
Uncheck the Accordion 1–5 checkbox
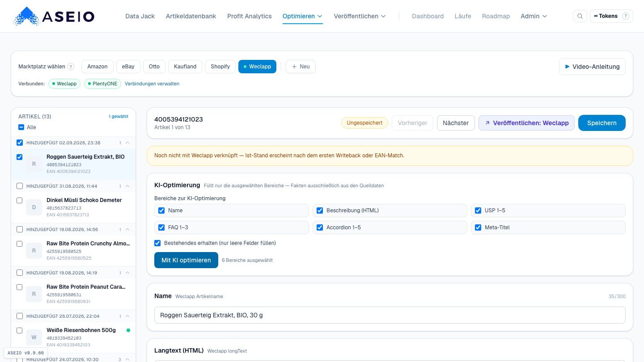point(320,227)
